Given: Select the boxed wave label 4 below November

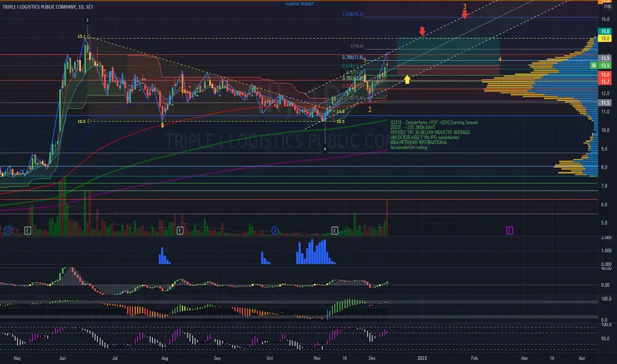Looking at the screenshot, I should point(324,149).
